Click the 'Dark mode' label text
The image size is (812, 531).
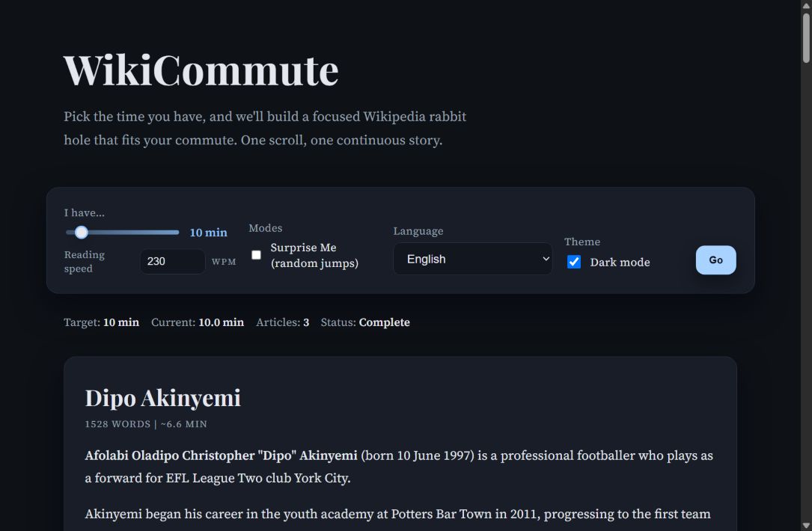pos(620,263)
